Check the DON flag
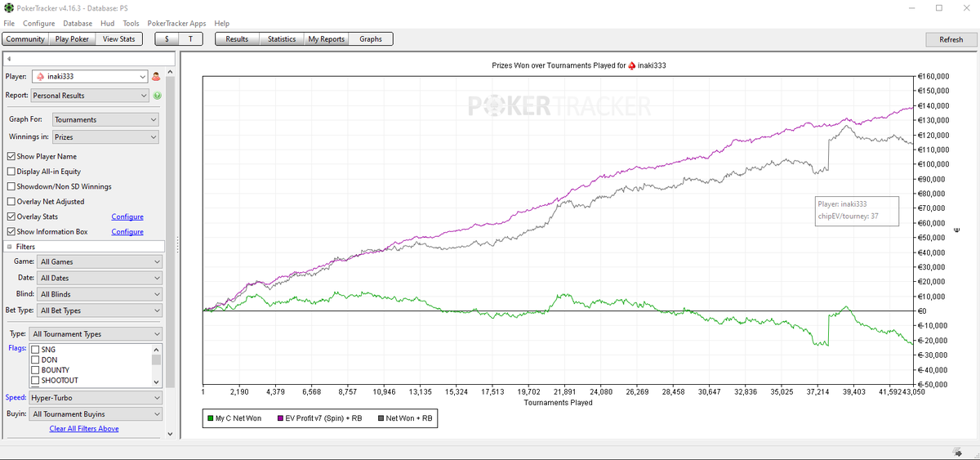 pyautogui.click(x=35, y=360)
